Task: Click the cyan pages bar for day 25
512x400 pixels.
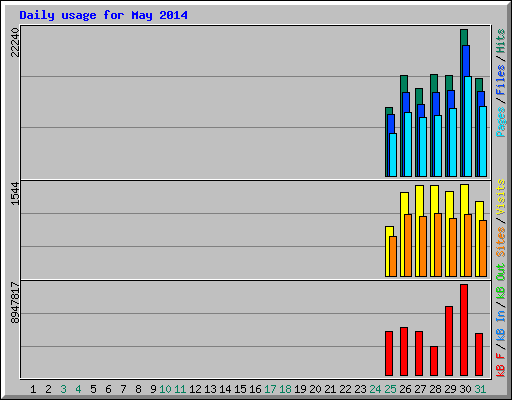Action: click(393, 155)
